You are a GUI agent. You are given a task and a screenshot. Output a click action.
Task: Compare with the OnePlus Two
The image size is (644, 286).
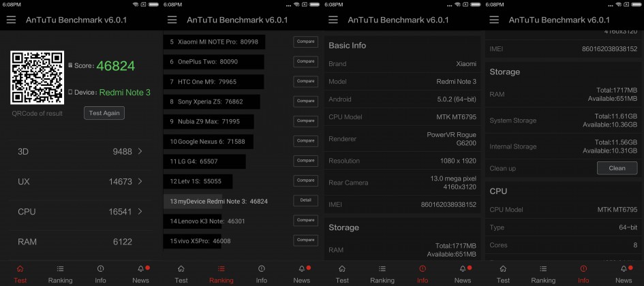pyautogui.click(x=305, y=62)
